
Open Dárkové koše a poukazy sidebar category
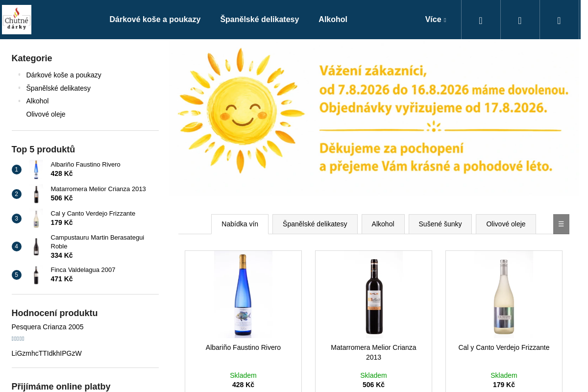64,75
